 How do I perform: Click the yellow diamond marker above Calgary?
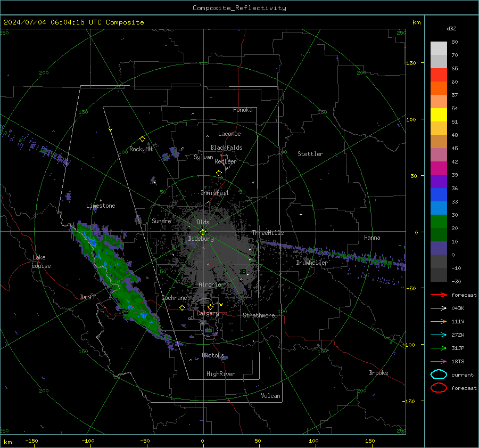pyautogui.click(x=210, y=307)
